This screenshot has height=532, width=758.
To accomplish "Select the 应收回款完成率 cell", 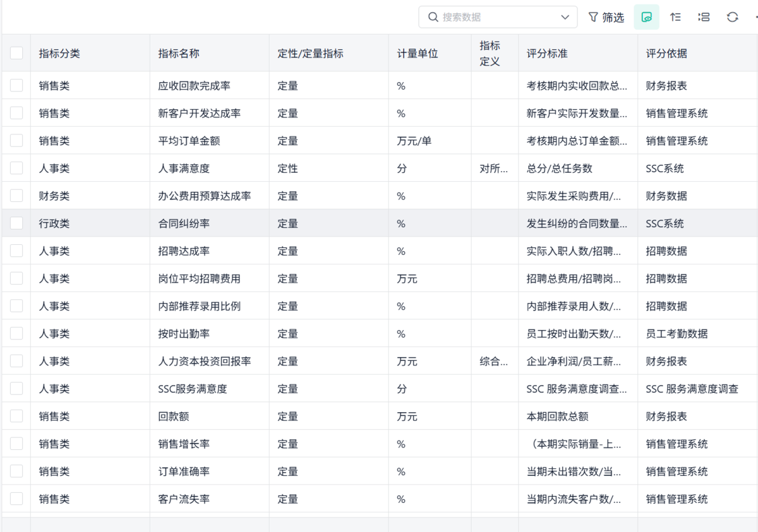I will [x=210, y=85].
